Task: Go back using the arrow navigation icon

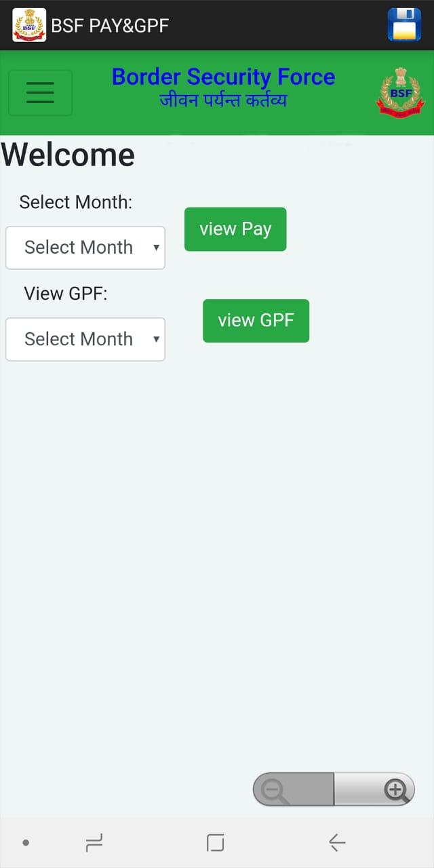Action: [x=337, y=843]
